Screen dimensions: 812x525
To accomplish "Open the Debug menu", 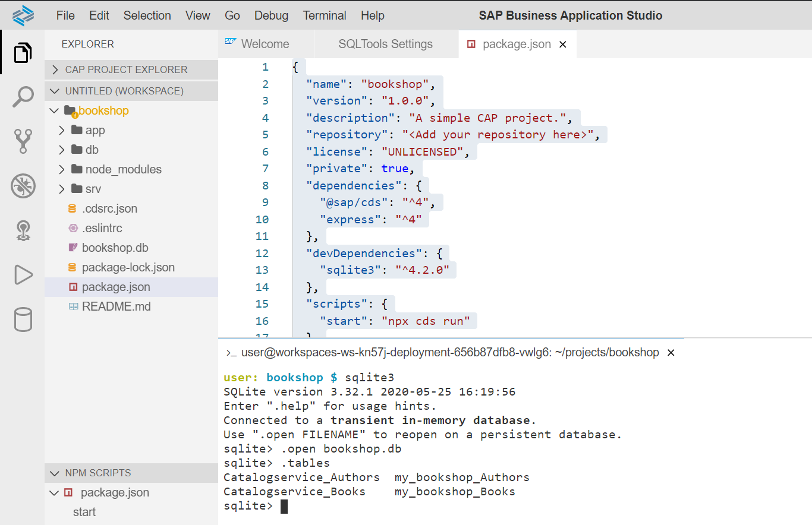I will pos(271,15).
